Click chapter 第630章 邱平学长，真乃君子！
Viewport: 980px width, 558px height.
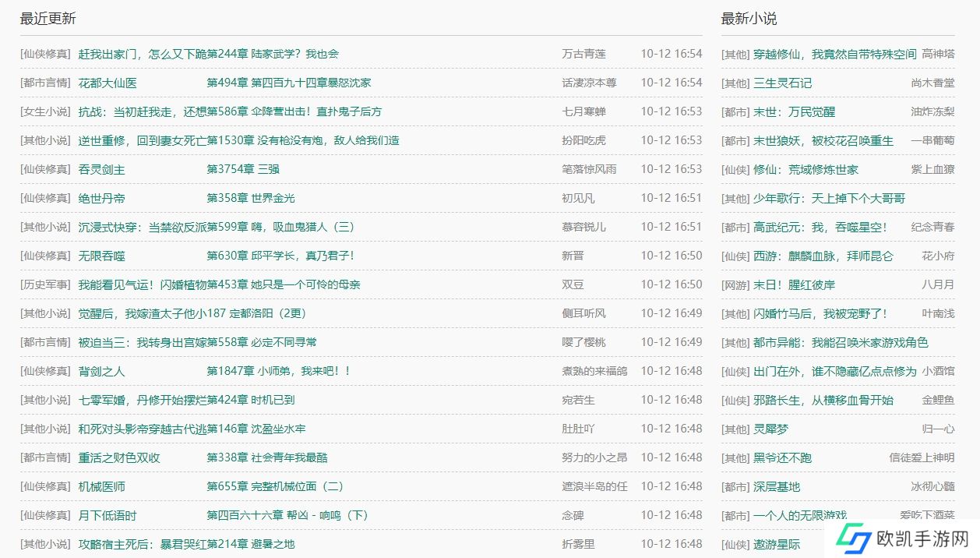click(x=280, y=256)
